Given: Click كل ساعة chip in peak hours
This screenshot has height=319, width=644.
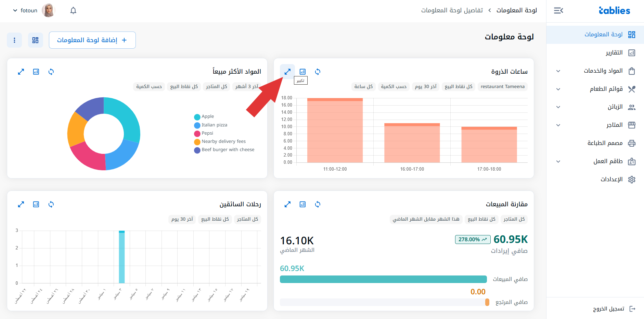Looking at the screenshot, I should point(363,87).
